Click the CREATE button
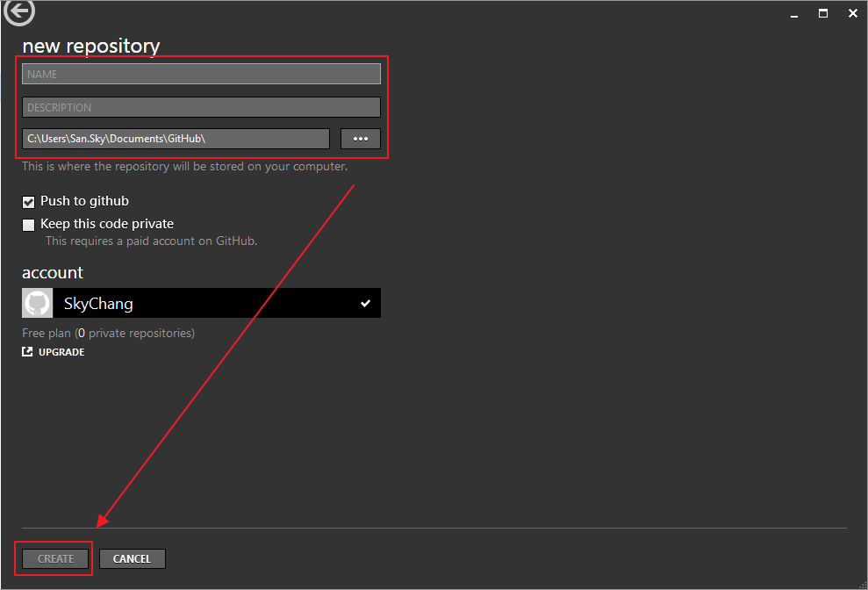 (55, 558)
